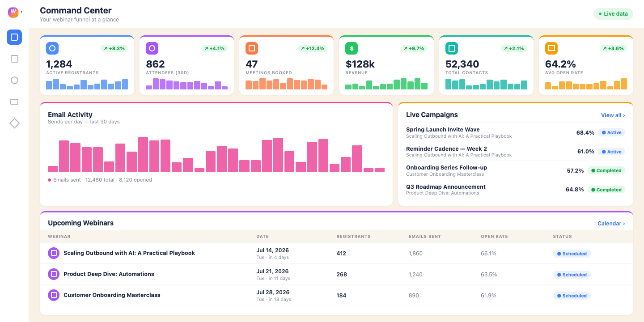Image resolution: width=644 pixels, height=322 pixels.
Task: Open the Q3 Roadmap Announcement campaign
Action: pyautogui.click(x=516, y=190)
